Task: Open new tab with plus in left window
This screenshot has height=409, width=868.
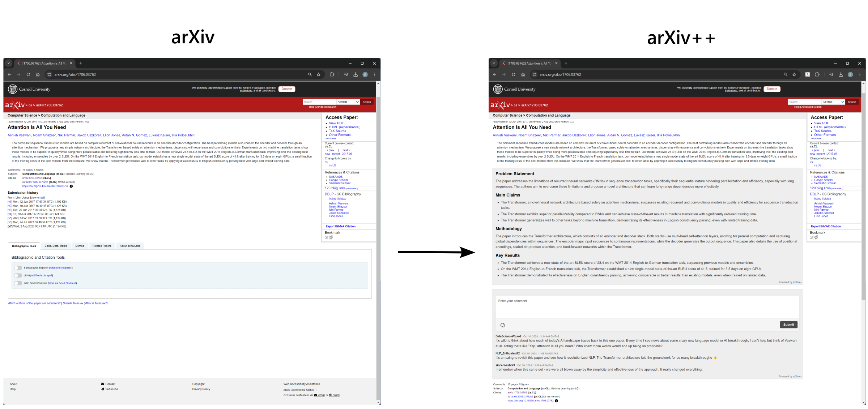Action: (x=81, y=63)
